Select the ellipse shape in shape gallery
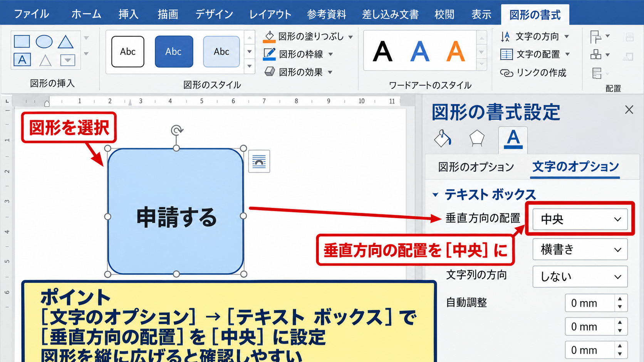This screenshot has height=362, width=644. click(x=44, y=41)
